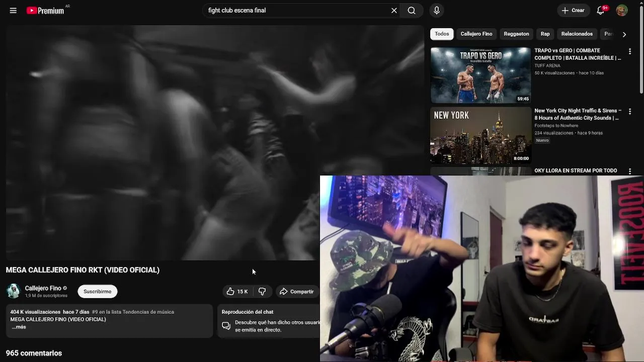Expand description with ...más
The height and width of the screenshot is (362, 644).
[19, 327]
